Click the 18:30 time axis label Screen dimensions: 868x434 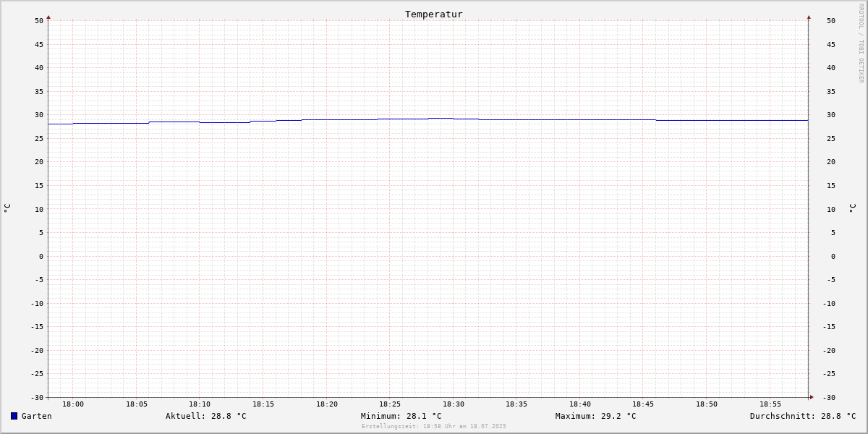[454, 404]
